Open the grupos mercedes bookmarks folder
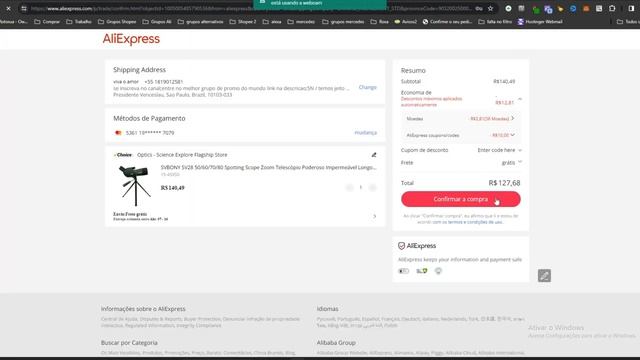This screenshot has height=360, width=640. [x=343, y=22]
